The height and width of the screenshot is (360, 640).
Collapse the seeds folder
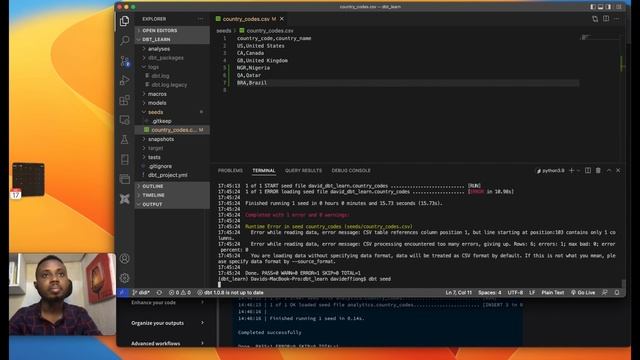tap(172, 112)
